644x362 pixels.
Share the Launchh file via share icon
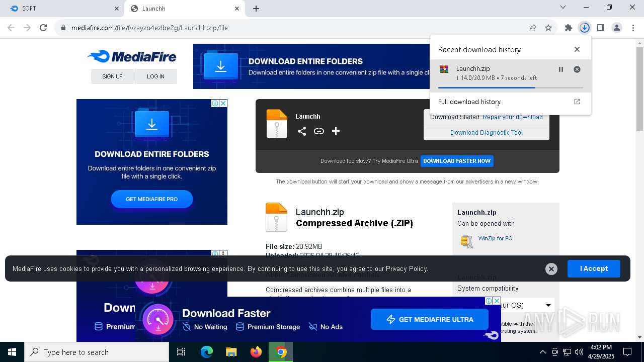tap(302, 131)
